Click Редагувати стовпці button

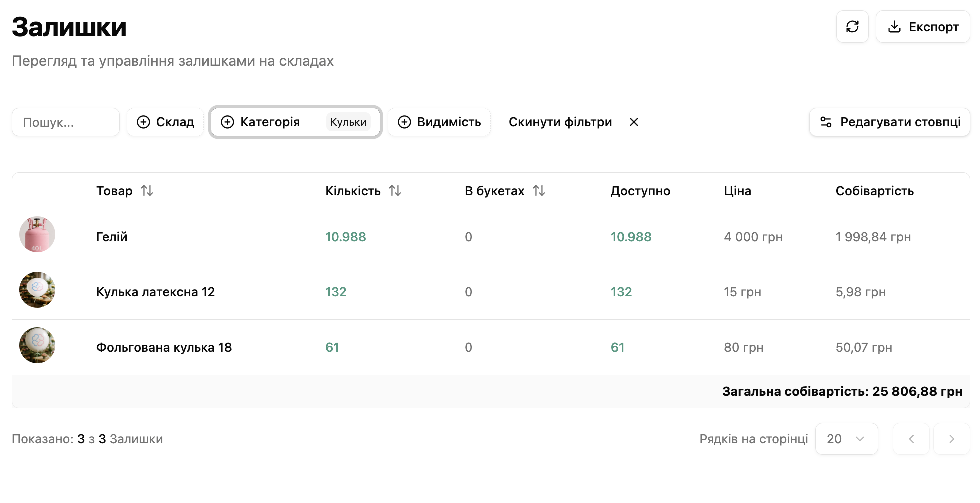[890, 122]
